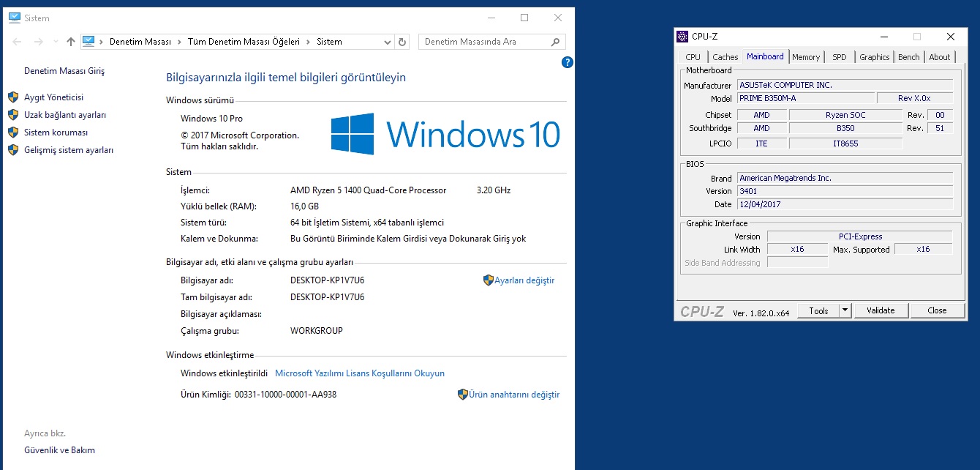This screenshot has height=470, width=980.
Task: Click the search magnifier icon
Action: click(x=555, y=42)
